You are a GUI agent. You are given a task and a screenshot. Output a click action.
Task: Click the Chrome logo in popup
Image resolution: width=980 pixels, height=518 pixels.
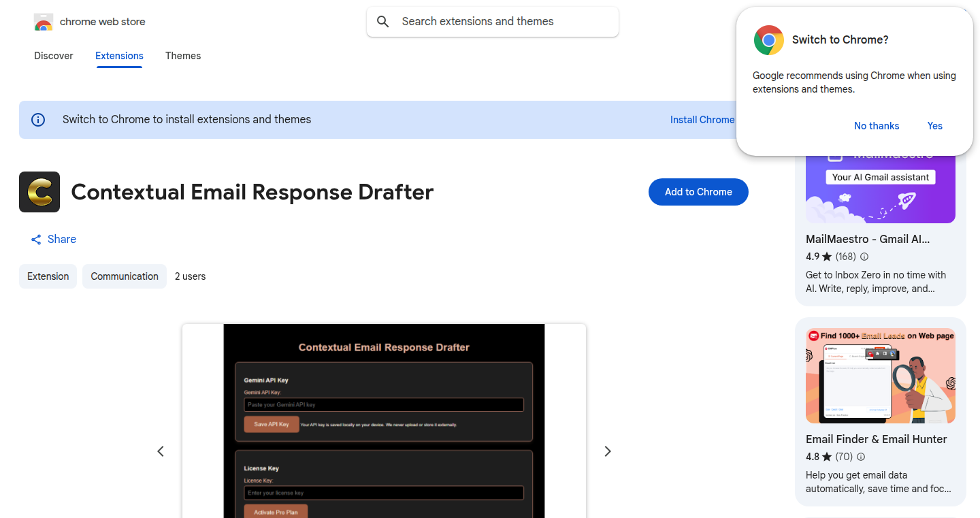768,40
